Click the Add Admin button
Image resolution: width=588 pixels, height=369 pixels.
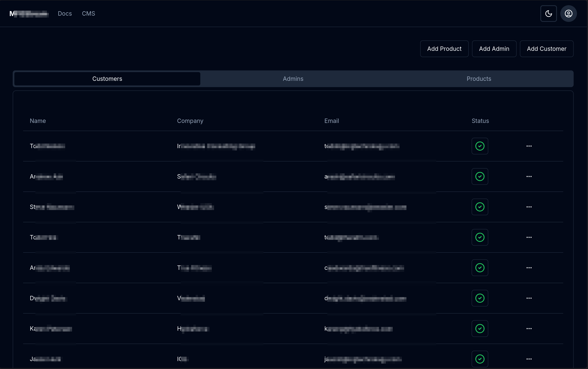click(494, 49)
